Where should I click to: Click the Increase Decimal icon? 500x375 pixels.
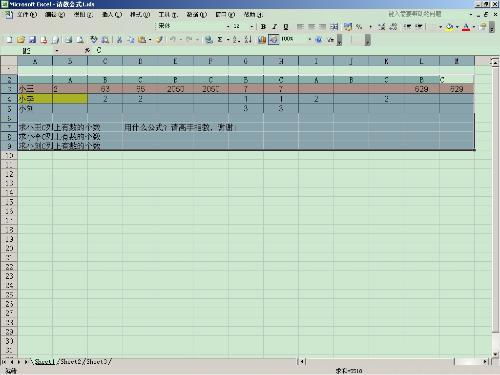[382, 27]
